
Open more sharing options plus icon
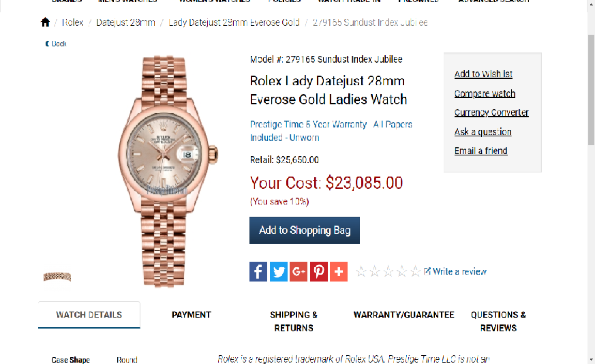(x=339, y=271)
